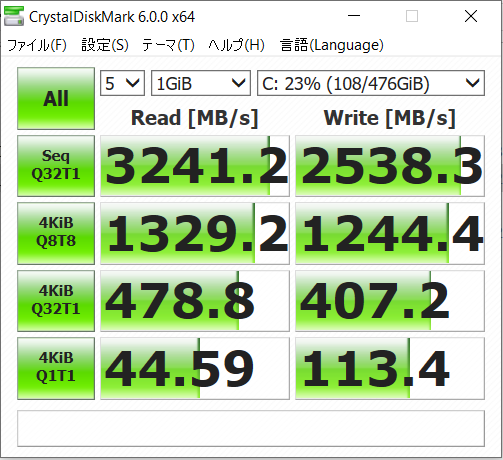Image resolution: width=503 pixels, height=460 pixels.
Task: Run all benchmarks with the All button
Action: pyautogui.click(x=56, y=98)
